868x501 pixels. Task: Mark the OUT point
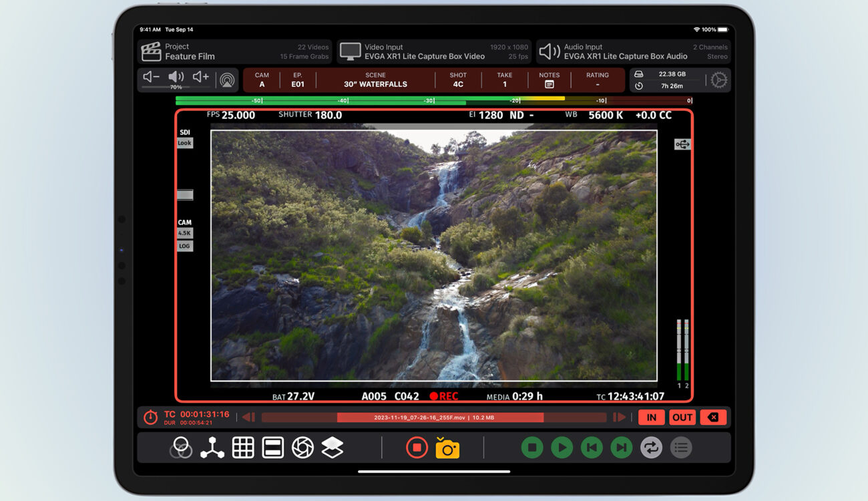pyautogui.click(x=682, y=417)
